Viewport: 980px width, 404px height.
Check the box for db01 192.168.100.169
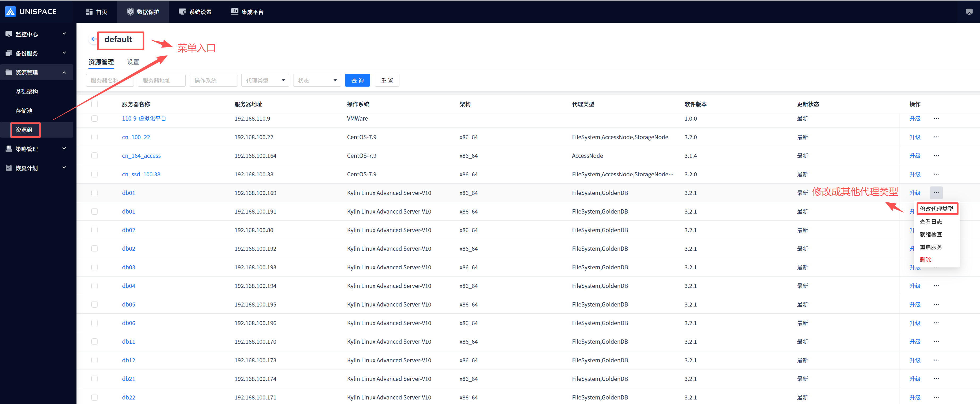pos(95,193)
